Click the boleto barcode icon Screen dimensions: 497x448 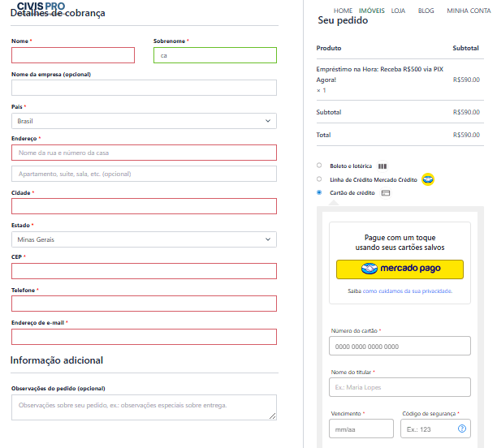pyautogui.click(x=382, y=166)
